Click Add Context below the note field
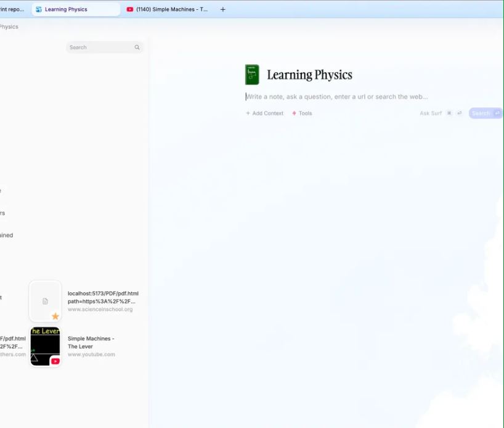Viewport: 504px width, 428px height. (x=264, y=113)
